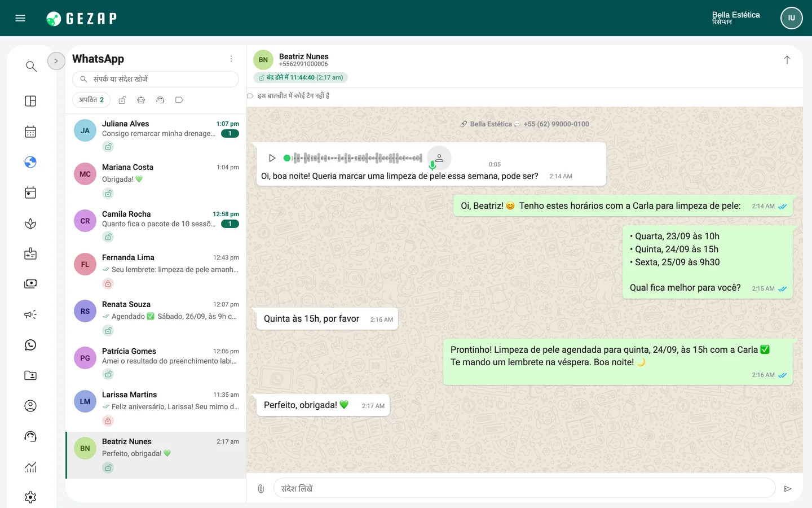Image resolution: width=812 pixels, height=508 pixels.
Task: Toggle the tag label filter
Action: 179,100
